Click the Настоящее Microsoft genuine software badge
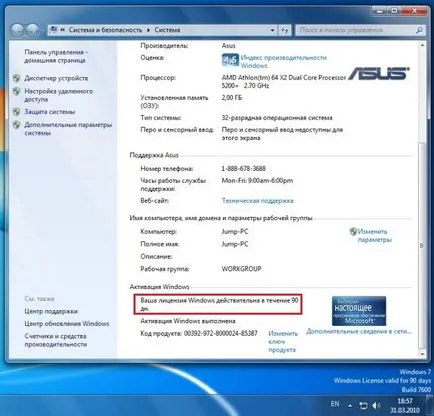Image resolution: width=434 pixels, height=416 pixels. pyautogui.click(x=359, y=311)
